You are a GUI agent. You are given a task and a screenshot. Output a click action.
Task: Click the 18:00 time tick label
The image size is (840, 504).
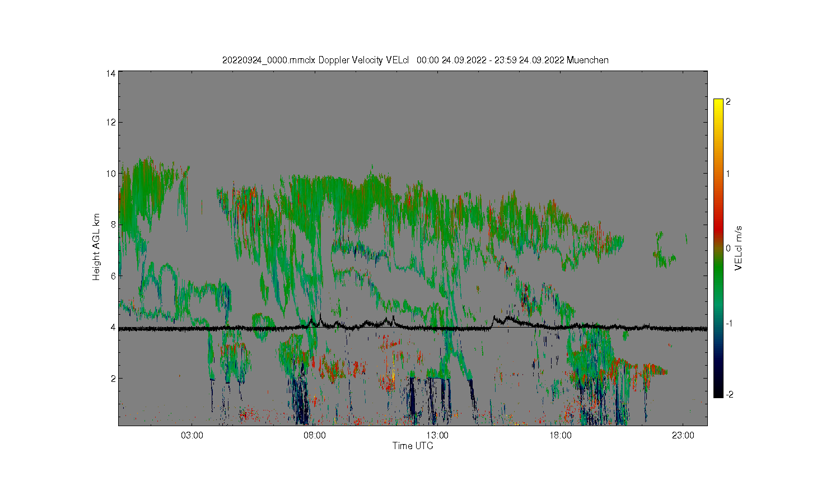coord(560,436)
